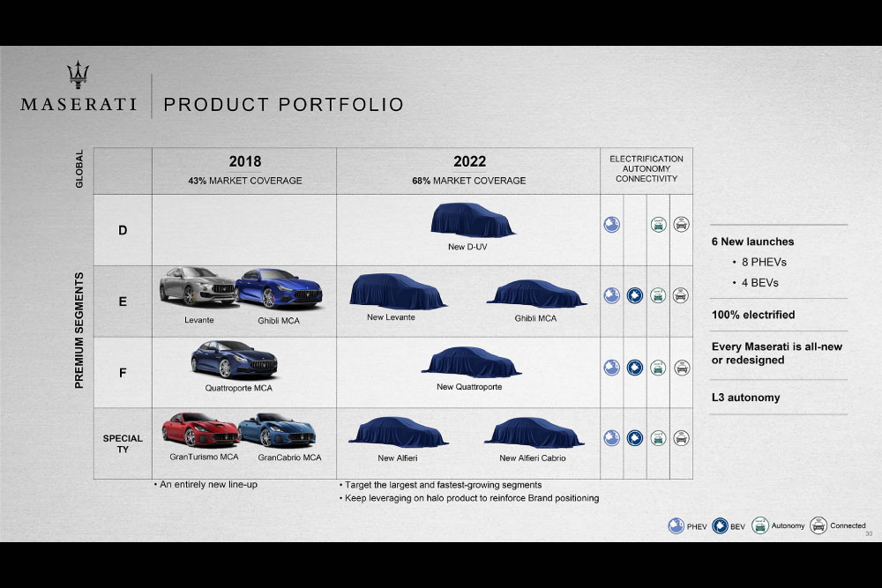
Task: Select the covered New Quattroporte image
Action: (471, 362)
